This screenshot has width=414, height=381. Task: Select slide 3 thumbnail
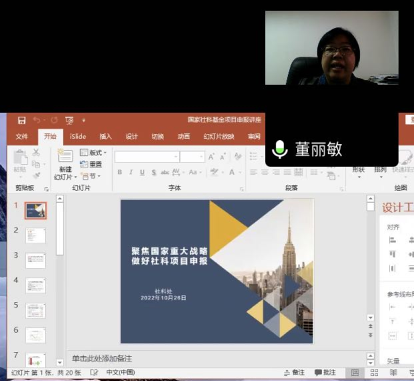(35, 261)
